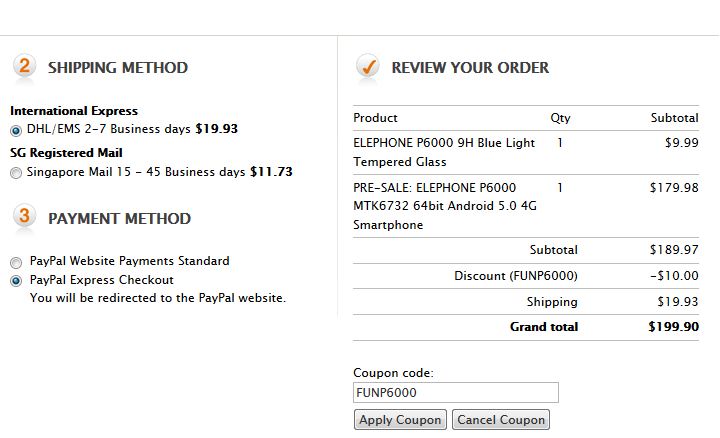
Task: Focus the Coupon code input field
Action: (x=456, y=393)
